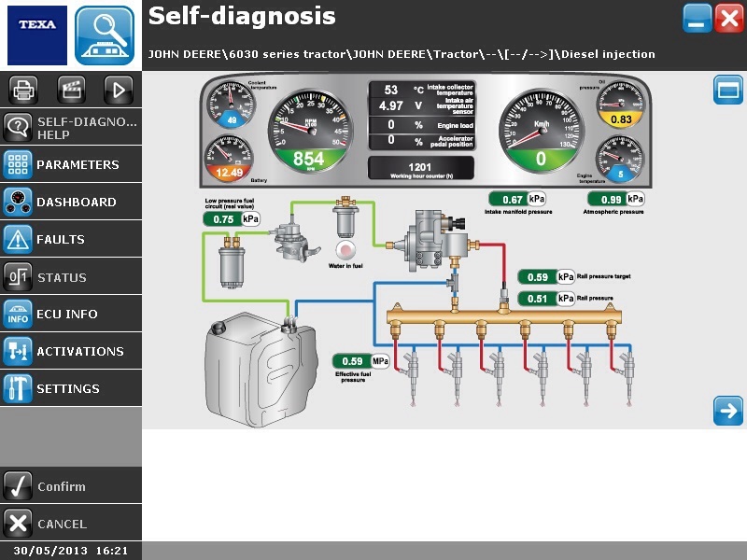
Task: Click the Water in fuel indicator
Action: [x=346, y=249]
